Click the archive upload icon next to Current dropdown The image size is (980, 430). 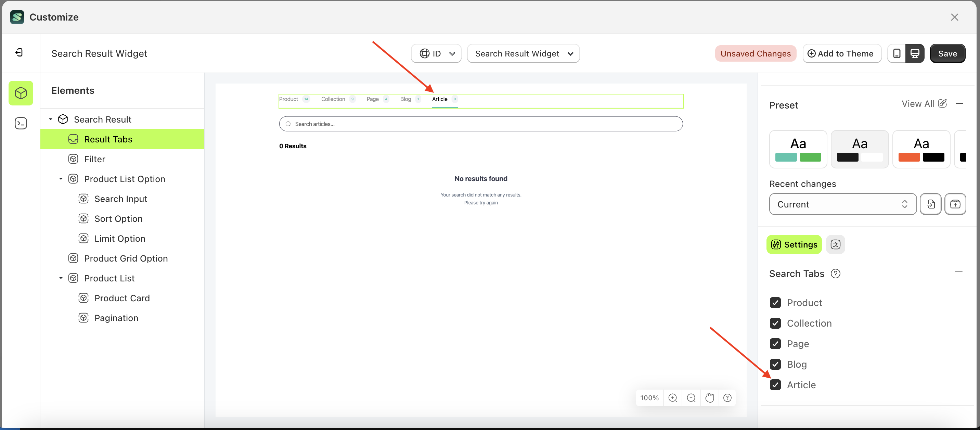[x=955, y=204]
